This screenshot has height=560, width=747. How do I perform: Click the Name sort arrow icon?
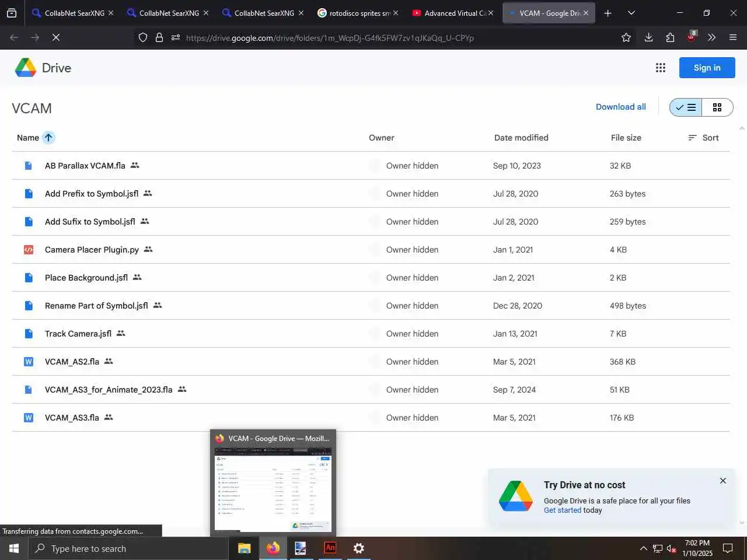48,138
